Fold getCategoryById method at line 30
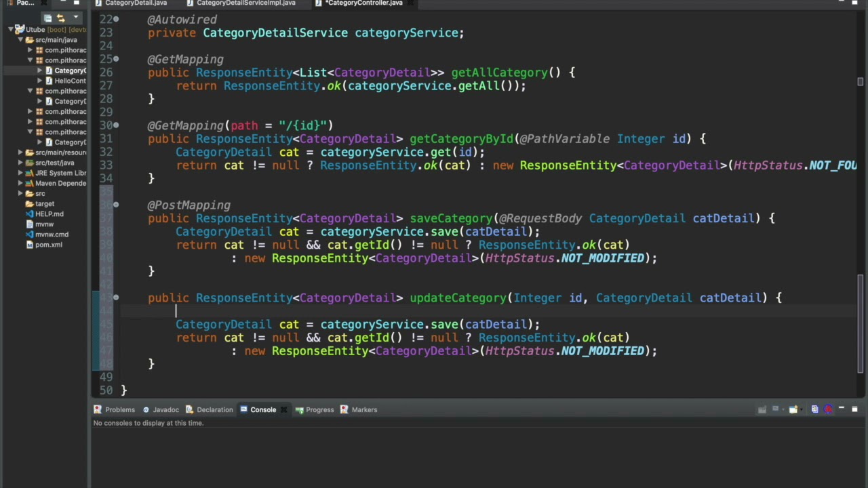 coord(116,125)
